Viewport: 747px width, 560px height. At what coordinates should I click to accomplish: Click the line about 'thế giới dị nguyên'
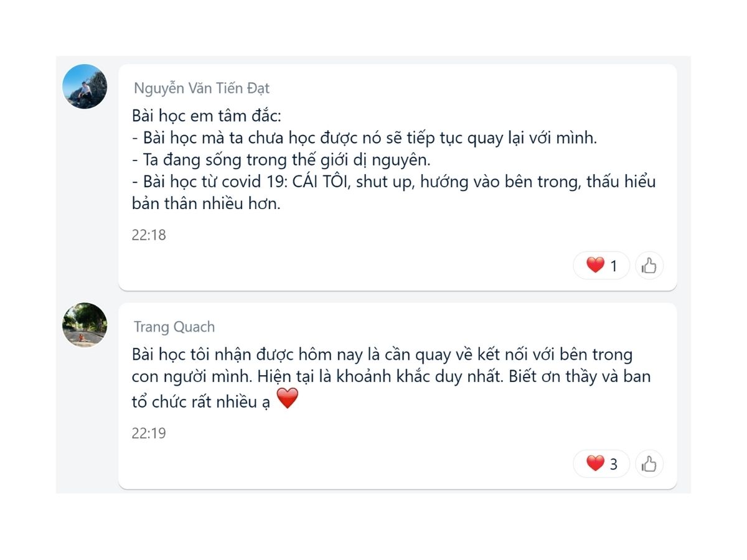281,159
